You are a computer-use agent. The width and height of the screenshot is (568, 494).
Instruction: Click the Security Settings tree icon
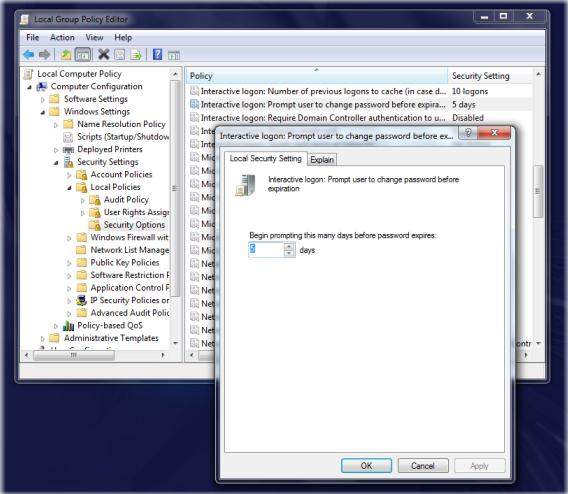point(68,162)
